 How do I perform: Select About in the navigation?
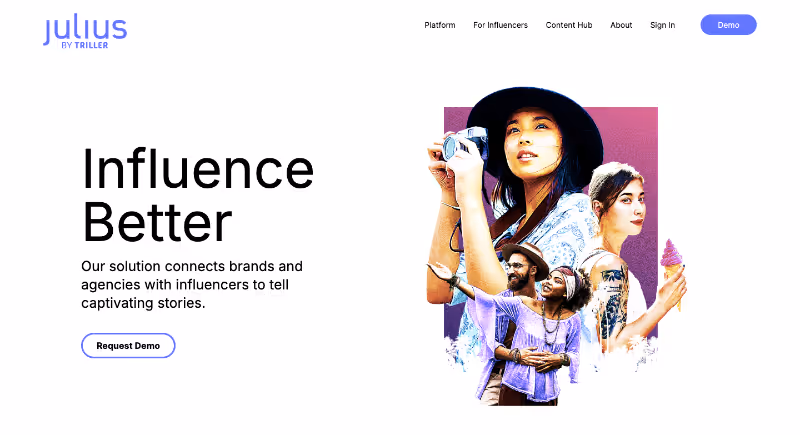[621, 25]
